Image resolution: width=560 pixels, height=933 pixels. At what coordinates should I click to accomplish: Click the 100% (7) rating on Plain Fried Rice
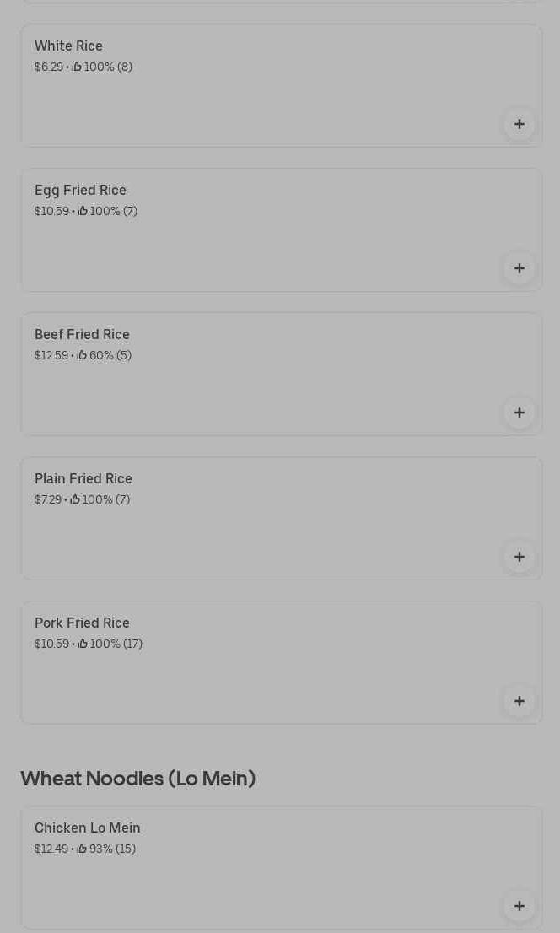click(x=106, y=499)
